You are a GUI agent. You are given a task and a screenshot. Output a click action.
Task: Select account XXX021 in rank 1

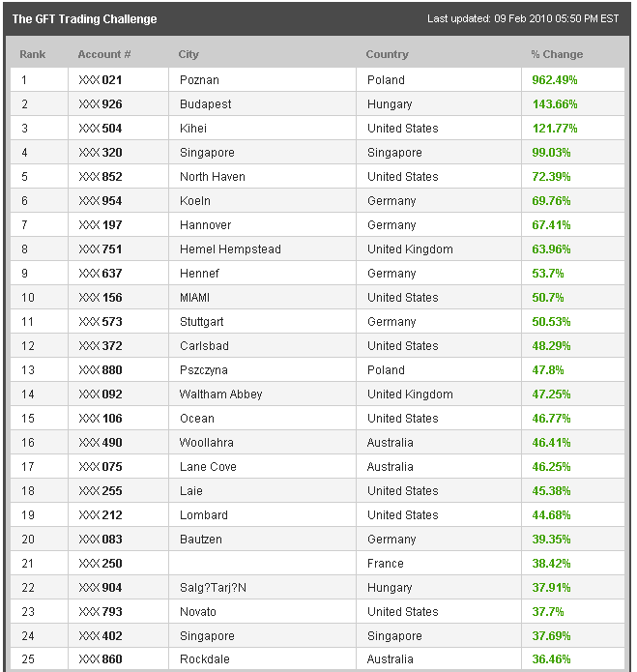pos(100,80)
